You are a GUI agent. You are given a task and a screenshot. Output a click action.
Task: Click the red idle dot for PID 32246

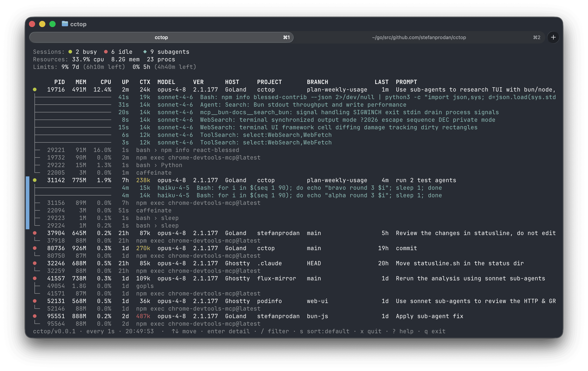click(x=35, y=263)
